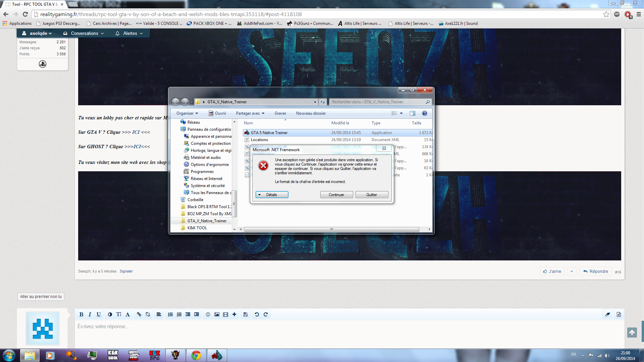Viewport: 644px width, 362px height.
Task: Click Graver in Explorer toolbar
Action: point(280,113)
